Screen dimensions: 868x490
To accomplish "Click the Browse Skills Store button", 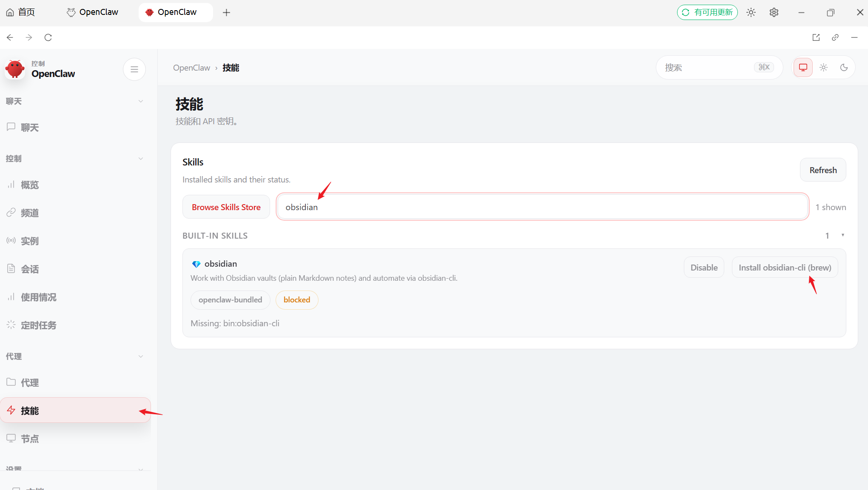I will pyautogui.click(x=226, y=207).
